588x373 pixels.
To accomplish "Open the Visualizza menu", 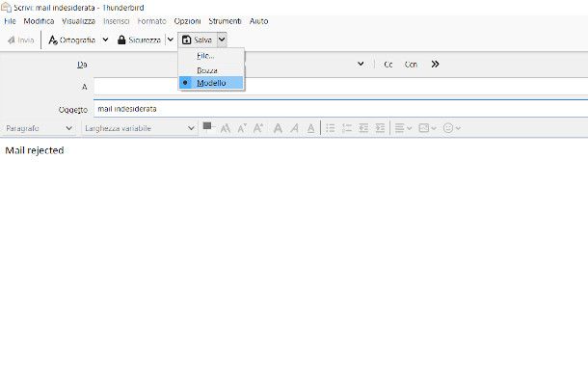I will [78, 21].
